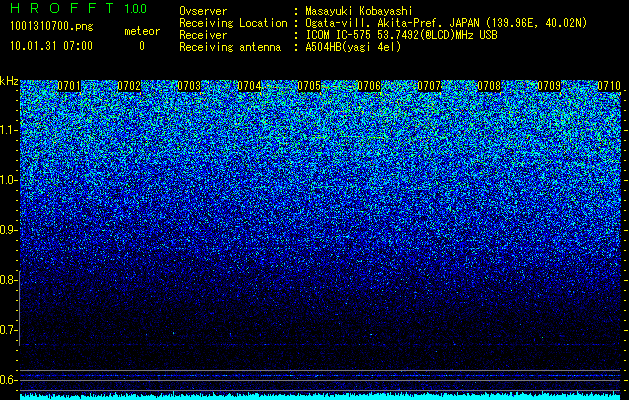Click the Receiver field label
This screenshot has height=400, width=629.
[203, 35]
